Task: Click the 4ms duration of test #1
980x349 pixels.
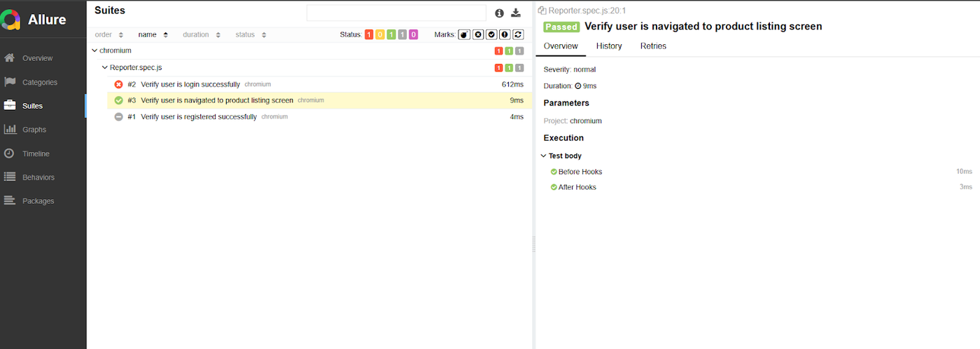Action: click(x=517, y=117)
